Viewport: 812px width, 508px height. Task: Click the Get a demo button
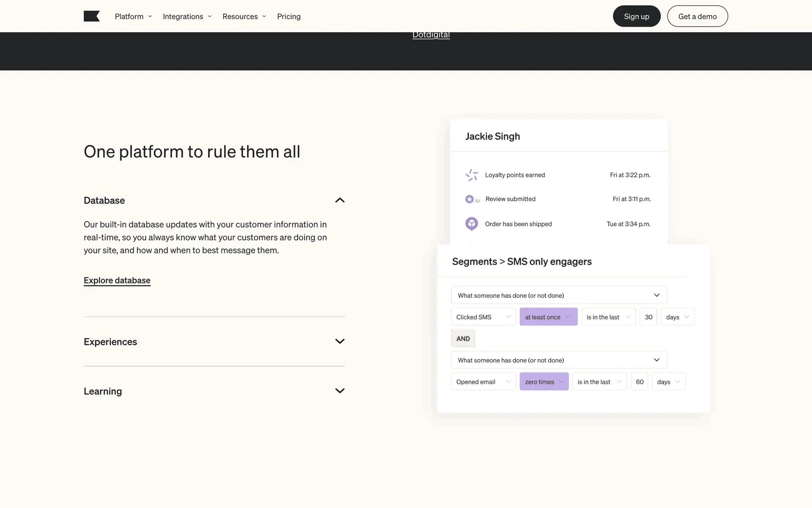coord(697,17)
